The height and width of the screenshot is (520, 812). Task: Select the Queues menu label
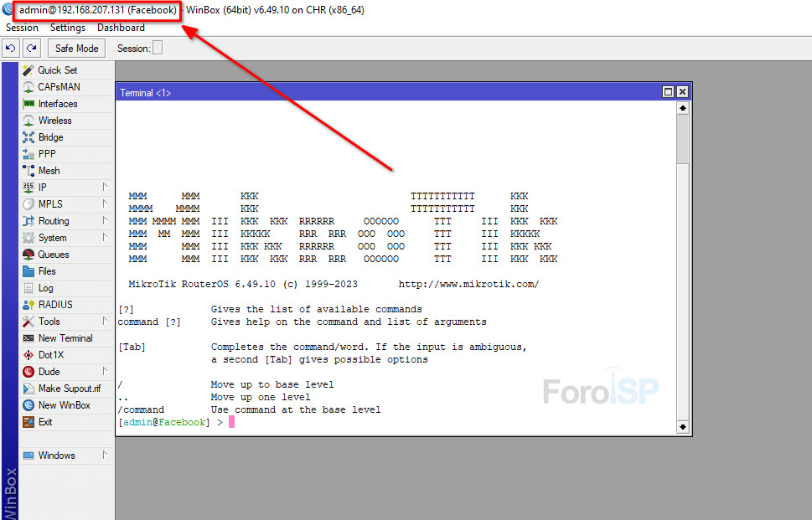pyautogui.click(x=54, y=255)
